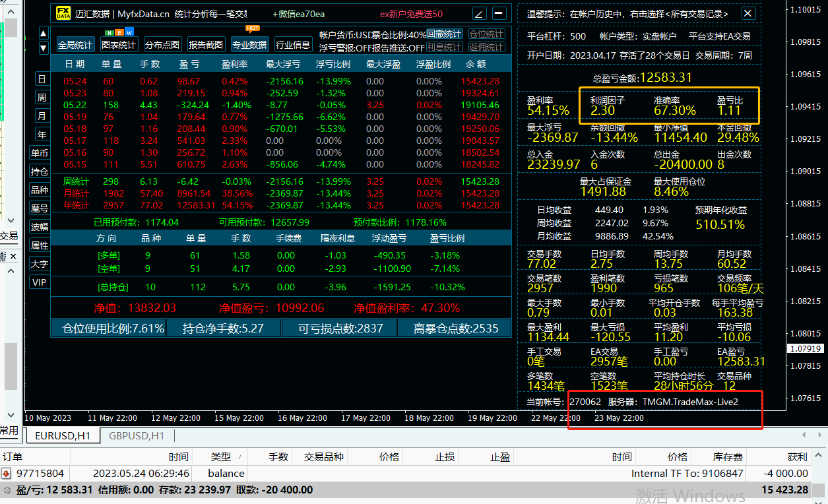Click the 返佣统计 button

486,47
